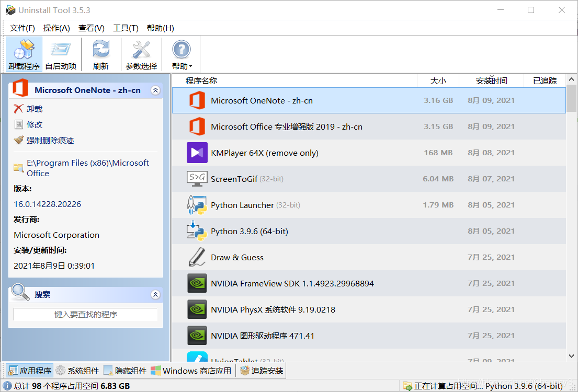The width and height of the screenshot is (578, 392).
Task: Click the Uninstall Tool title bar icon
Action: (x=10, y=10)
